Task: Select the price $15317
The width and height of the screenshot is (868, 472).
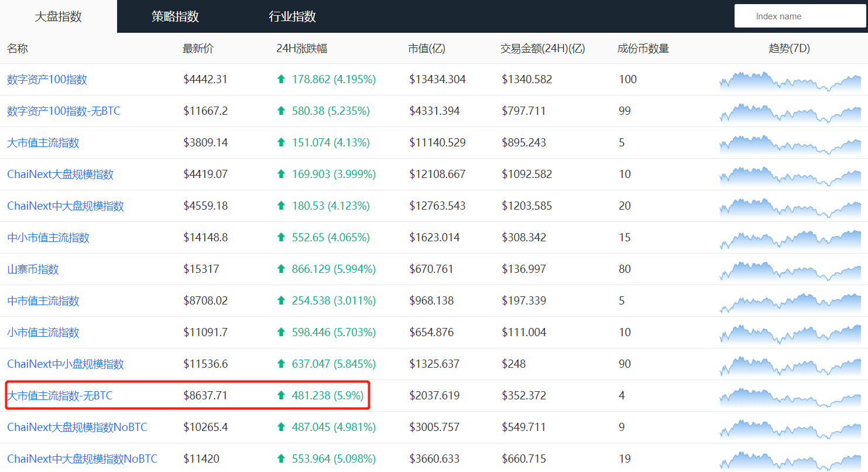Action: [x=201, y=269]
